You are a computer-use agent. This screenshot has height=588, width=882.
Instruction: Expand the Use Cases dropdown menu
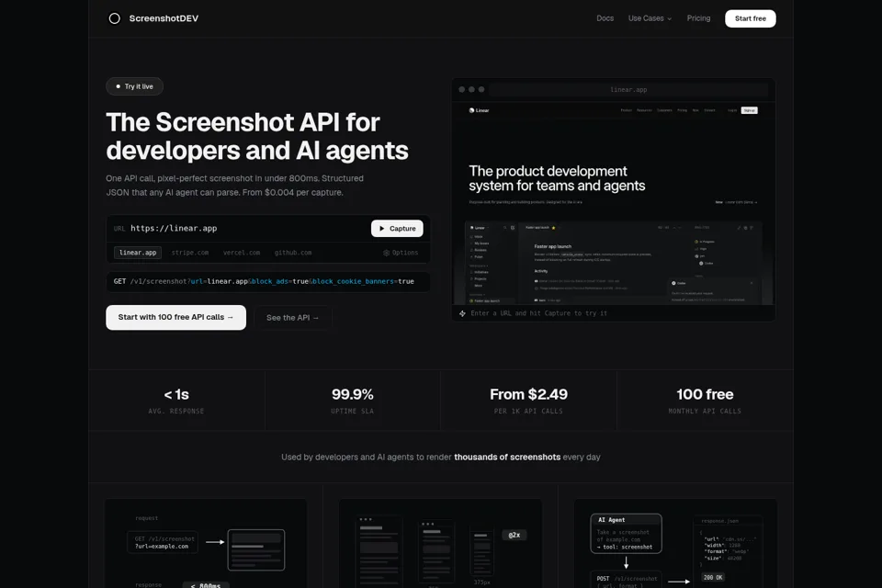[650, 18]
